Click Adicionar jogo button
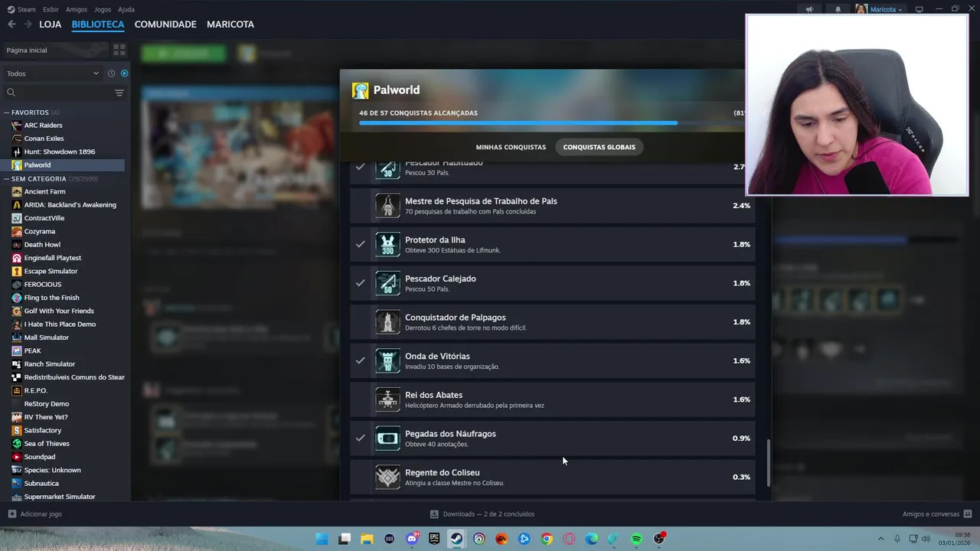 34,514
